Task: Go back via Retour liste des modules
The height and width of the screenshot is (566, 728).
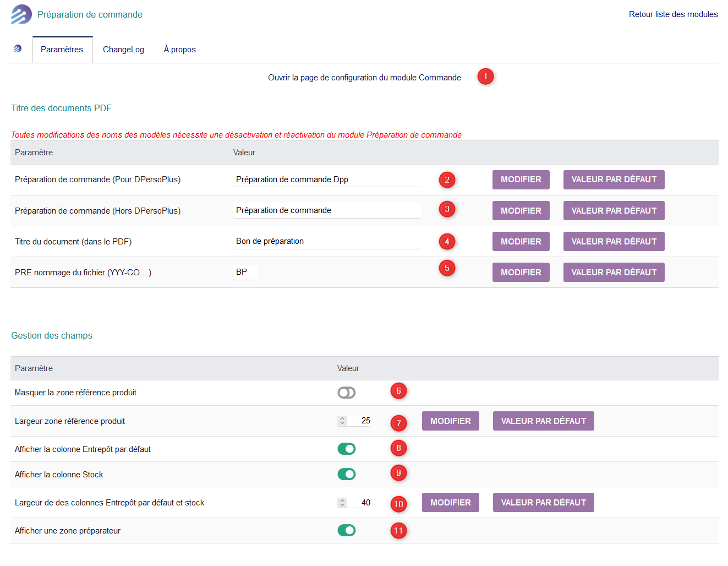Action: pos(673,14)
